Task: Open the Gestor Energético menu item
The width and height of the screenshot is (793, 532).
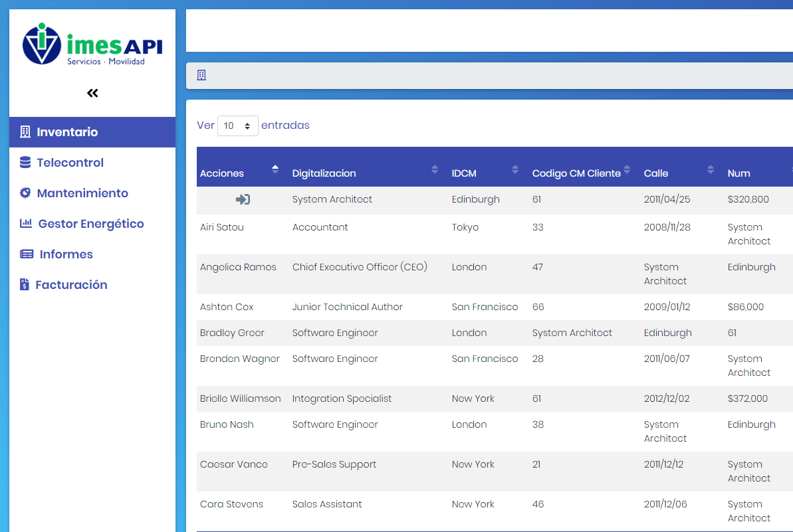Action: point(91,224)
